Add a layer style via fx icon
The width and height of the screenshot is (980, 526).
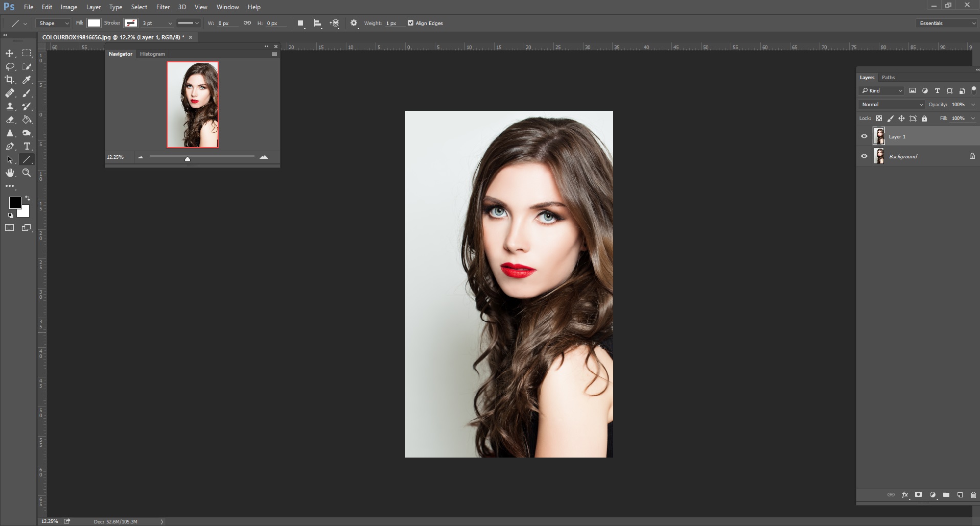(x=905, y=495)
